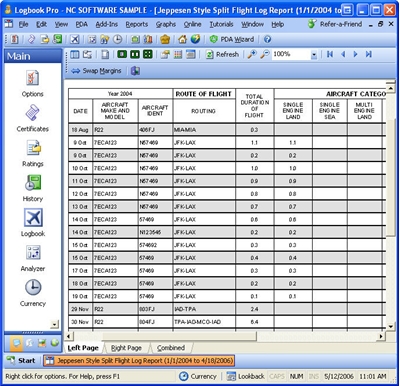Switch to the Combined tab
Image resolution: width=400 pixels, height=386 pixels.
point(171,348)
